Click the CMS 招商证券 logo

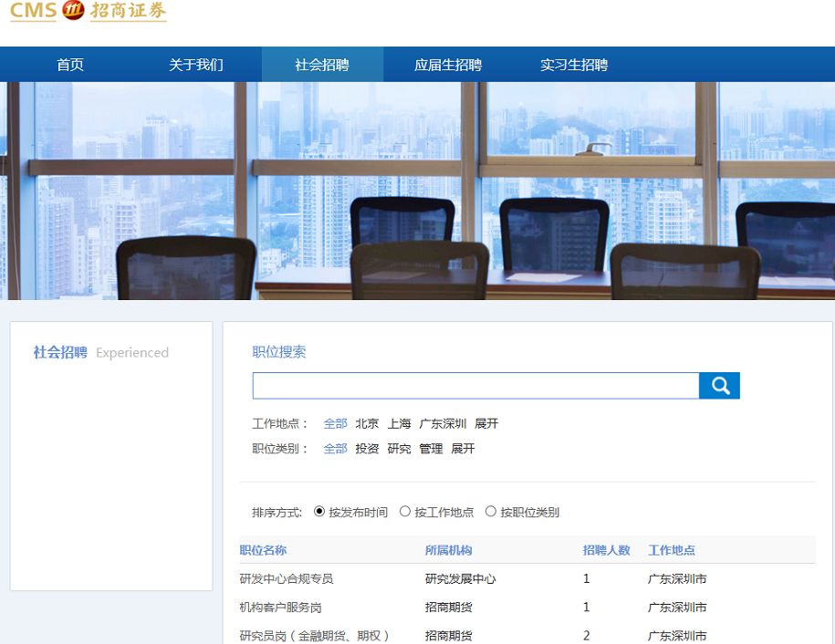(x=89, y=11)
